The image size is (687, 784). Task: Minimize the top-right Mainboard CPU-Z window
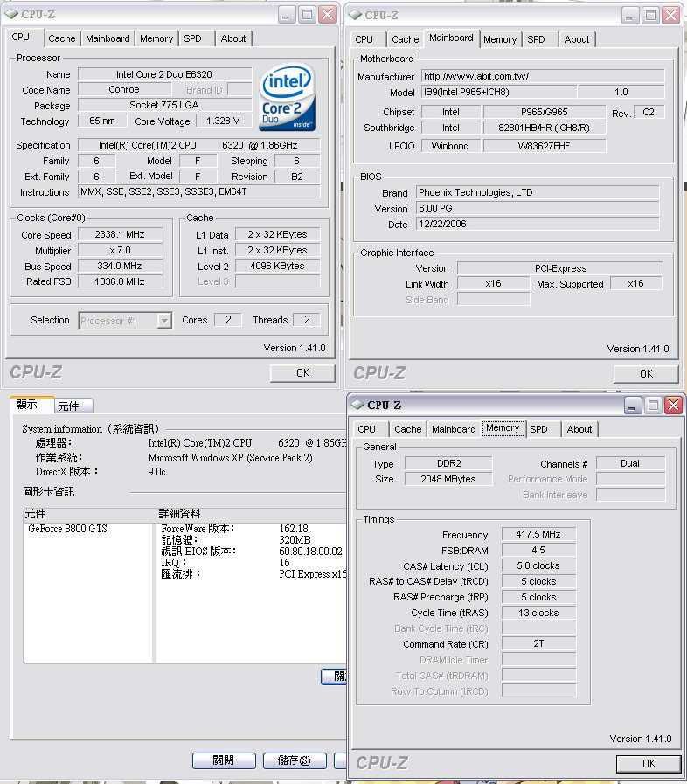click(x=630, y=16)
